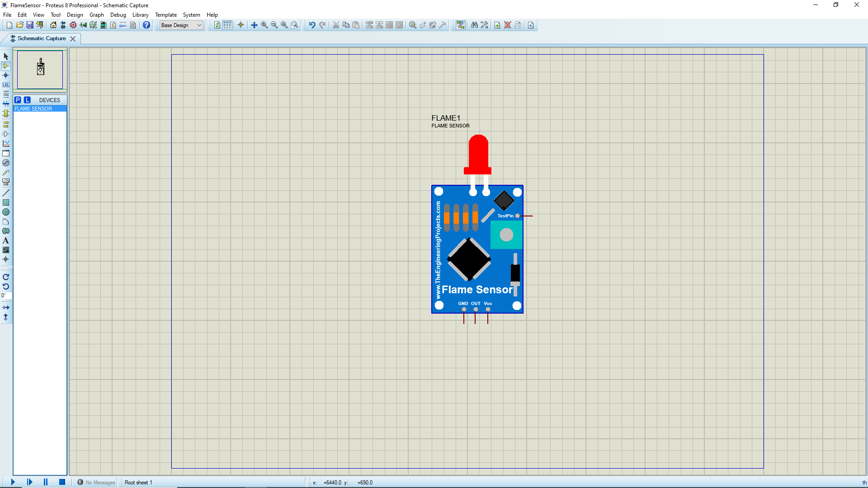
Task: Select the 2D Graphics Box tool
Action: pyautogui.click(x=6, y=202)
